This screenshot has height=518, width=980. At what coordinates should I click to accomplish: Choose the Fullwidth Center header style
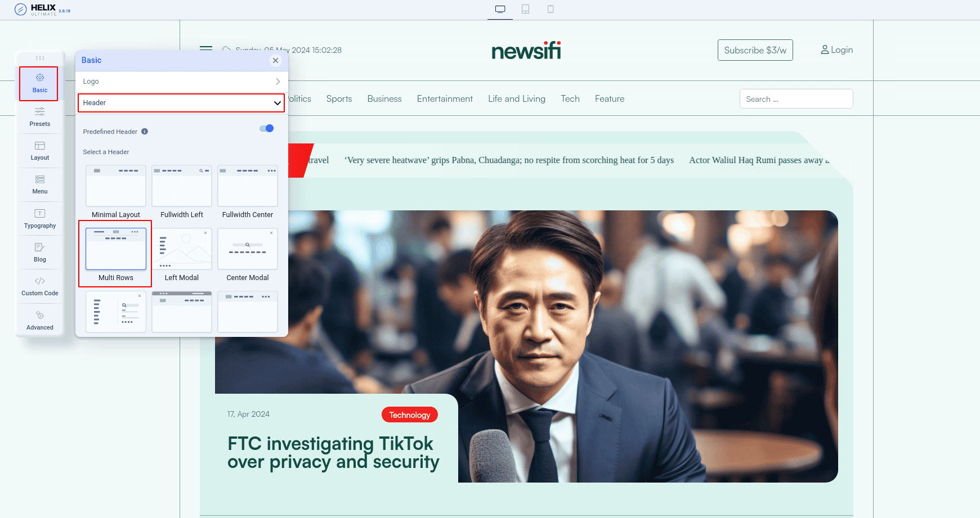(248, 186)
